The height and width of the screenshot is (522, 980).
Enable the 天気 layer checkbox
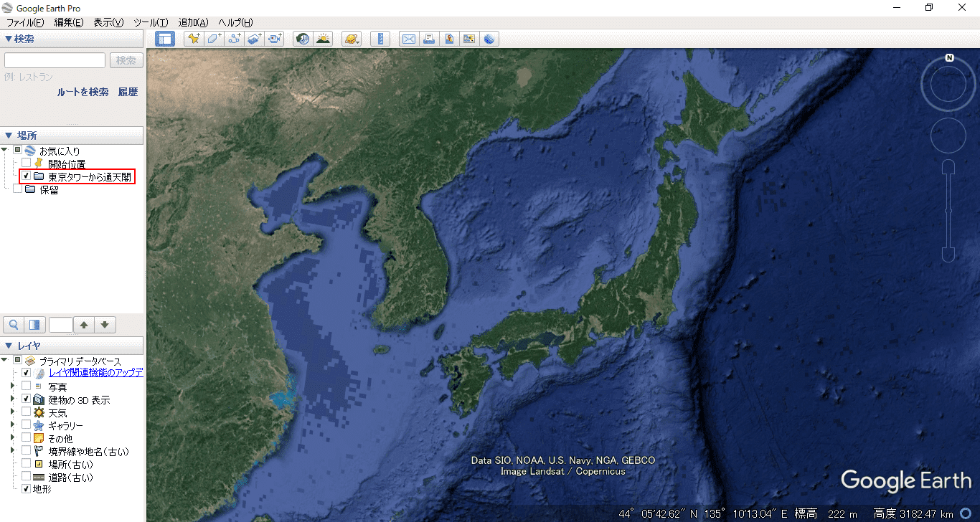point(26,412)
